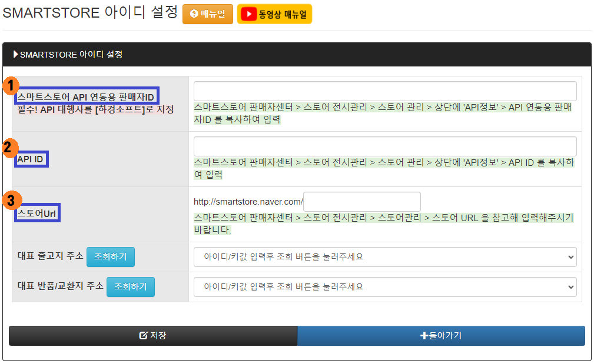Click the orange number 2 badge

(8, 148)
